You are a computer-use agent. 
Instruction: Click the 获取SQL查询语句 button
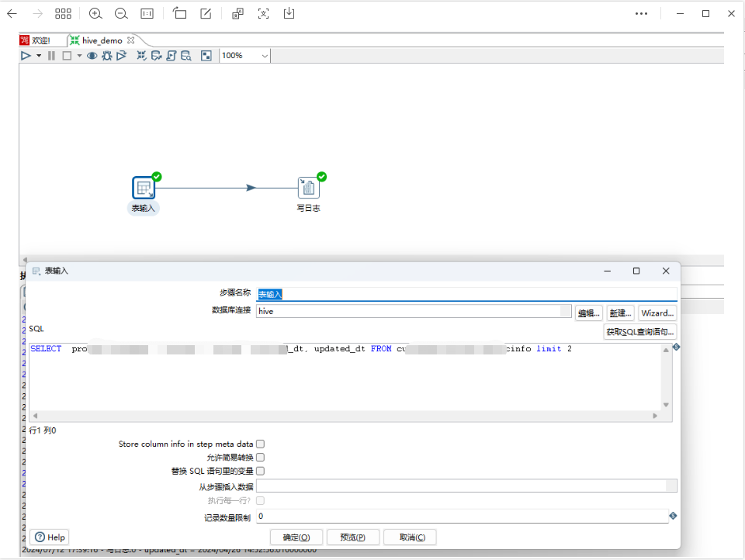coord(639,332)
